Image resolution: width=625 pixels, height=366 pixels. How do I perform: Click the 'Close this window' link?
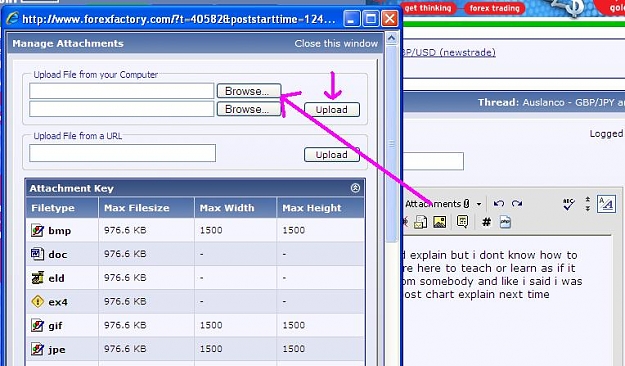336,43
